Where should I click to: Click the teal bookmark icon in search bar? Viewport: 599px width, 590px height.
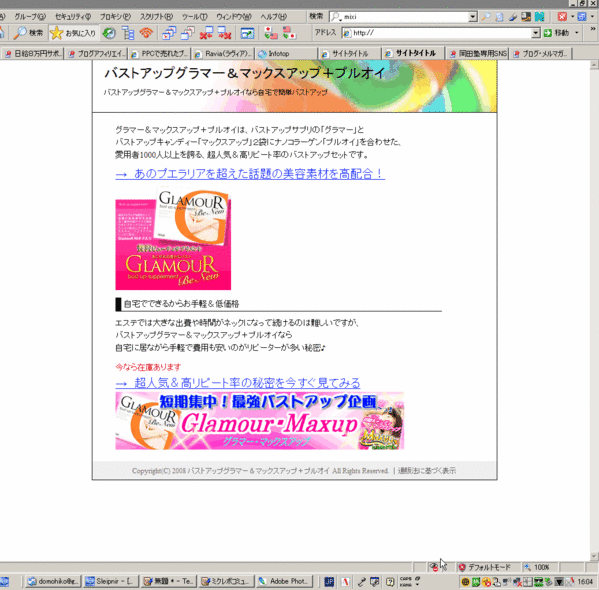click(539, 16)
